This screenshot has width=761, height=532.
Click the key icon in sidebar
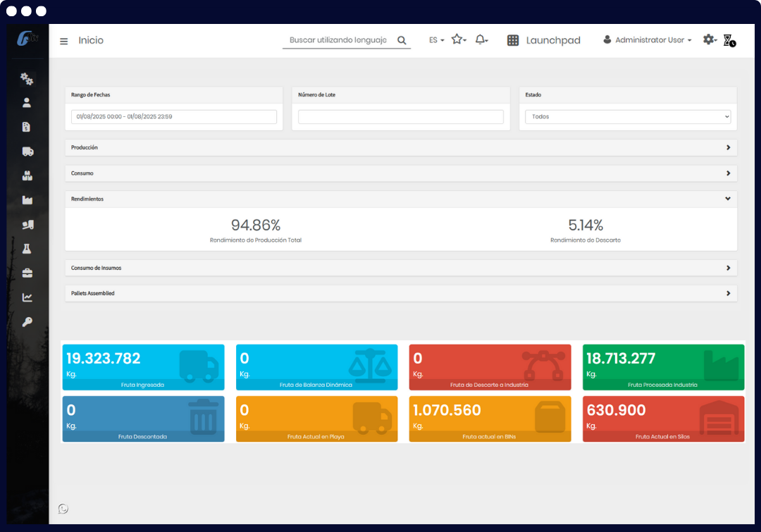pos(27,322)
